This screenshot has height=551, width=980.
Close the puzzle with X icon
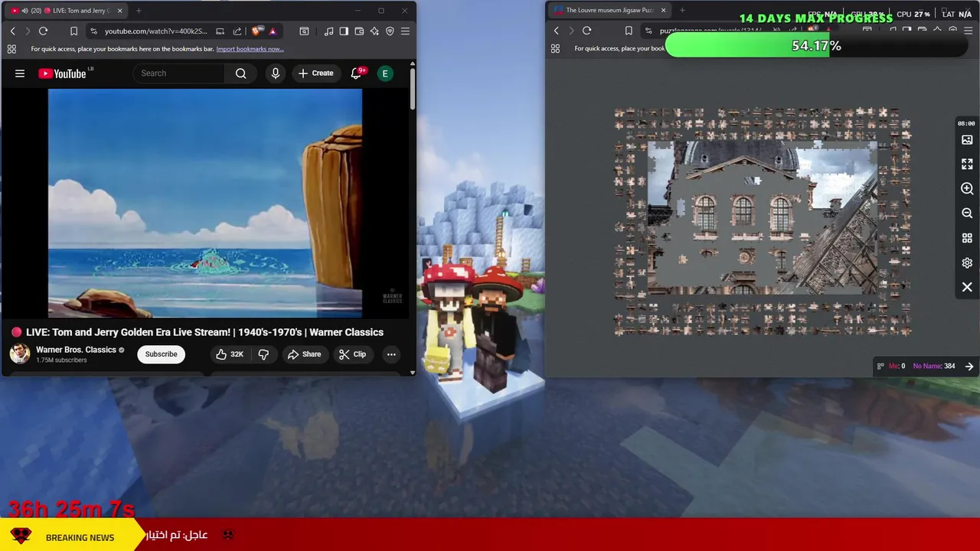tap(967, 287)
